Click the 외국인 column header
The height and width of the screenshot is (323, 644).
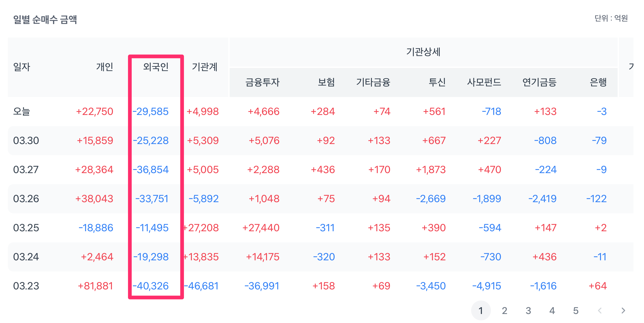[x=156, y=67]
